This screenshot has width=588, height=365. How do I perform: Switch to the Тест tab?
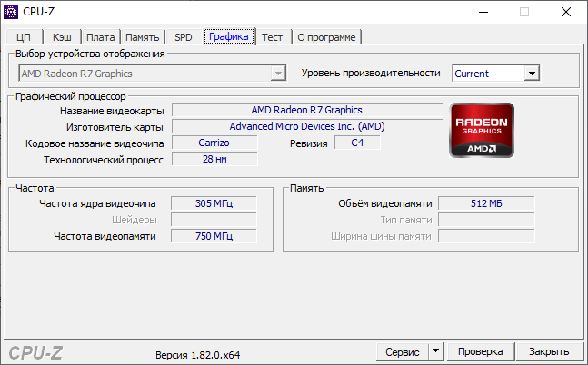point(273,37)
